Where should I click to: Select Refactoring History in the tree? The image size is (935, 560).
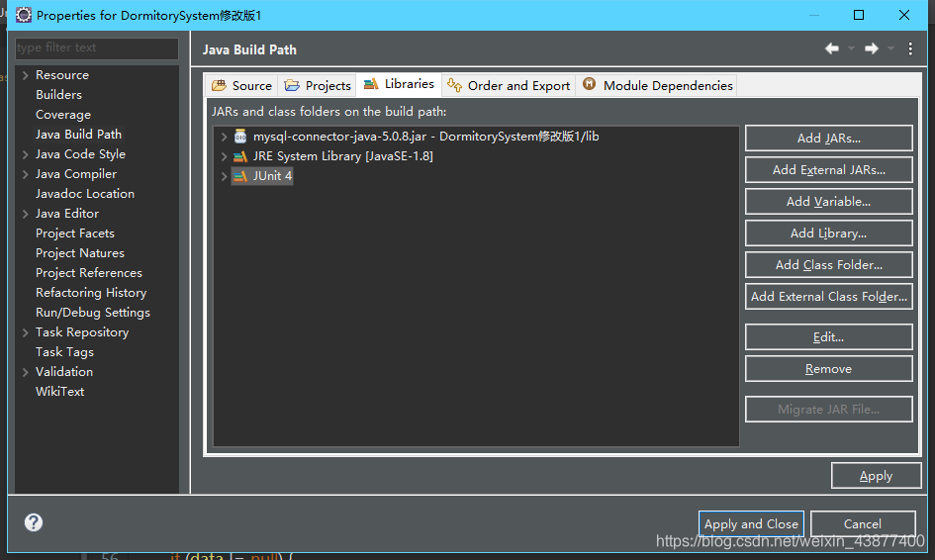pos(91,293)
